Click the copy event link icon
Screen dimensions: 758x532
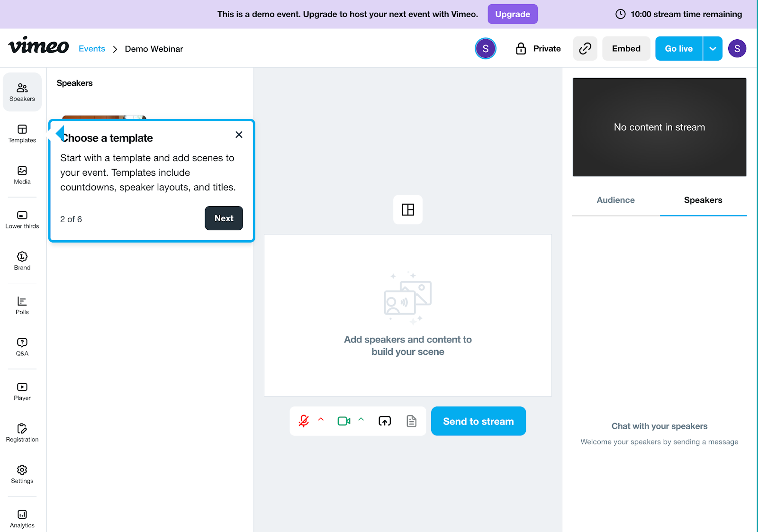pyautogui.click(x=585, y=48)
